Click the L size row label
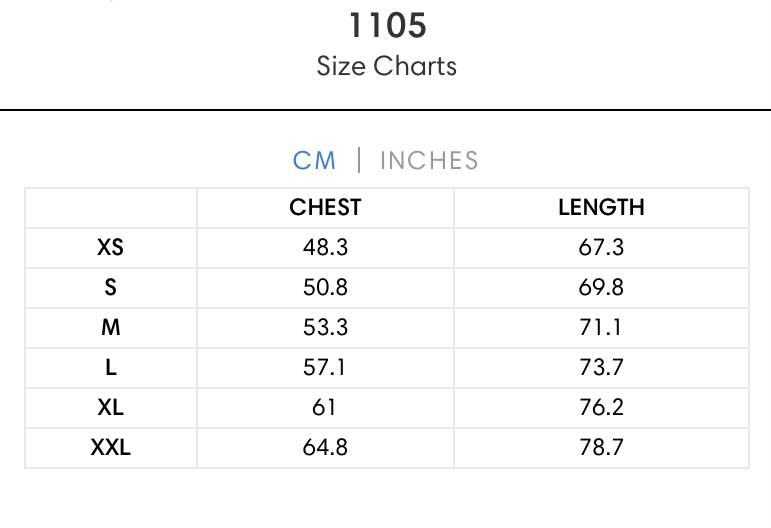Image resolution: width=771 pixels, height=528 pixels. click(111, 367)
